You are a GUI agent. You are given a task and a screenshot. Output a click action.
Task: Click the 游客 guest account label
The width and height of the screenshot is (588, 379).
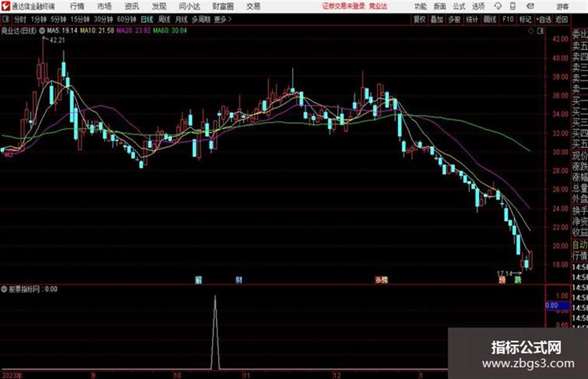[x=562, y=6]
